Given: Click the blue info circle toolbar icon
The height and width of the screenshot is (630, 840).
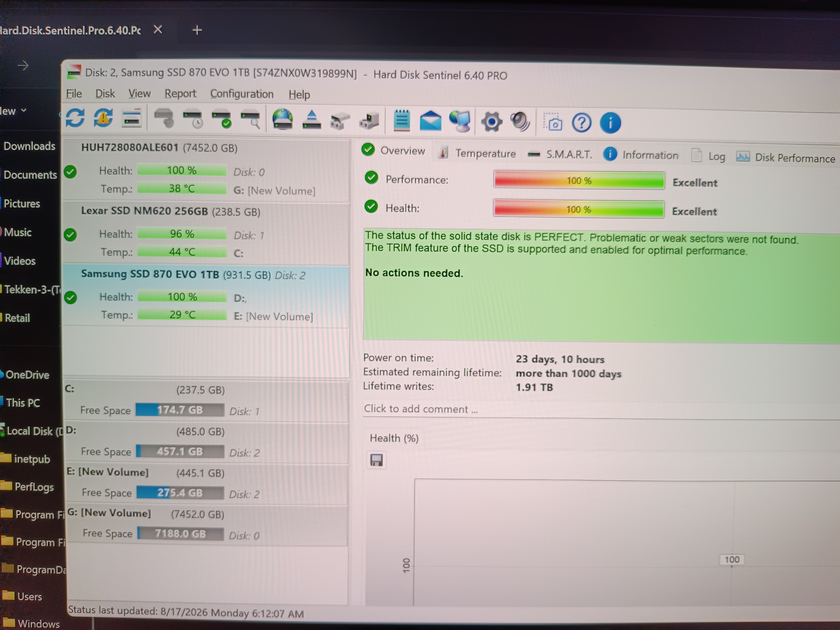Looking at the screenshot, I should click(610, 123).
